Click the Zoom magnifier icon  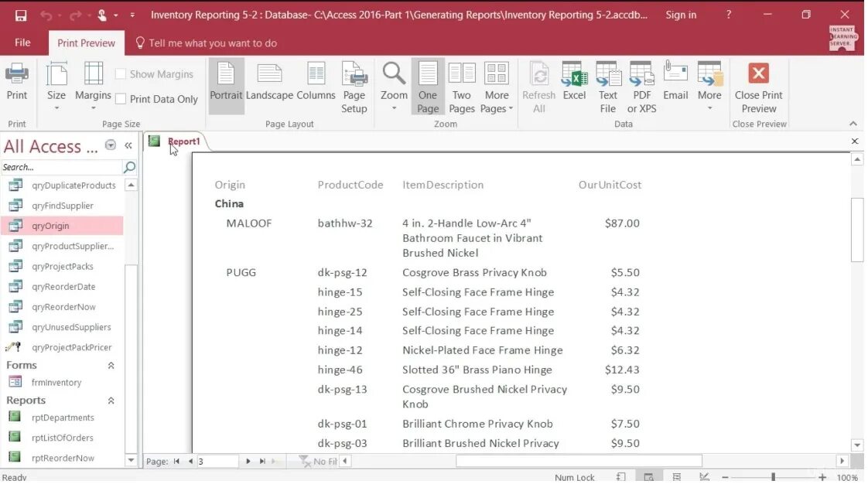tap(394, 73)
